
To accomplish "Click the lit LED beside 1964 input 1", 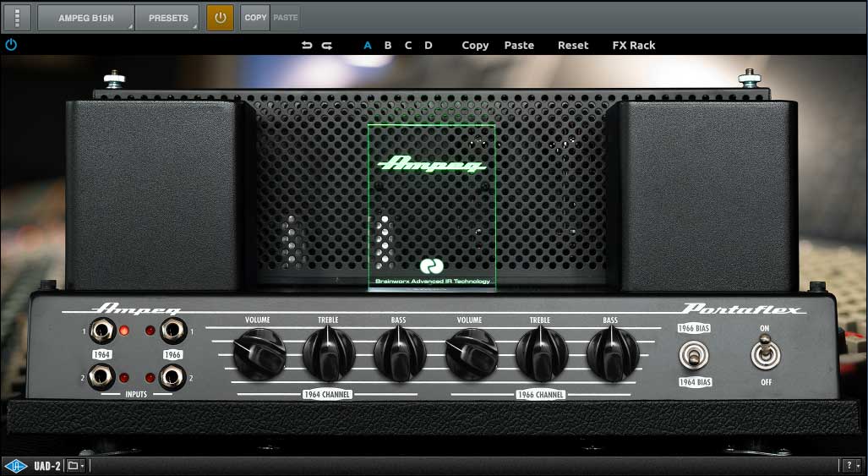I will (124, 331).
